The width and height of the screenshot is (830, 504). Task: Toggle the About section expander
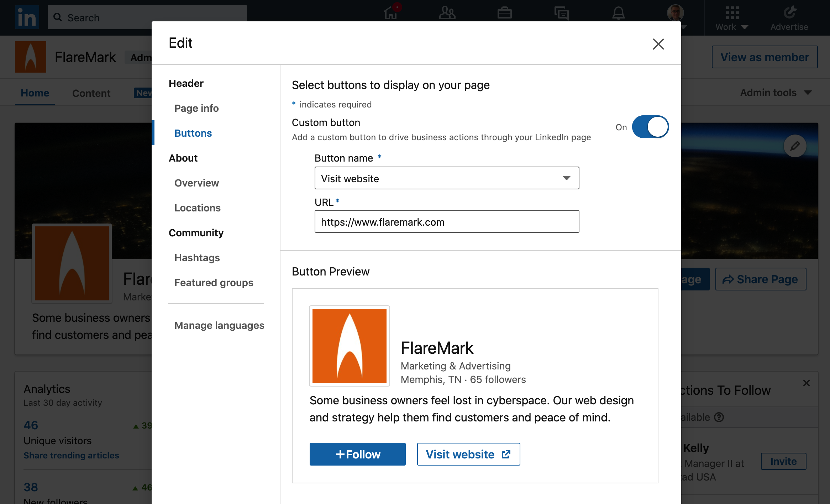[183, 158]
